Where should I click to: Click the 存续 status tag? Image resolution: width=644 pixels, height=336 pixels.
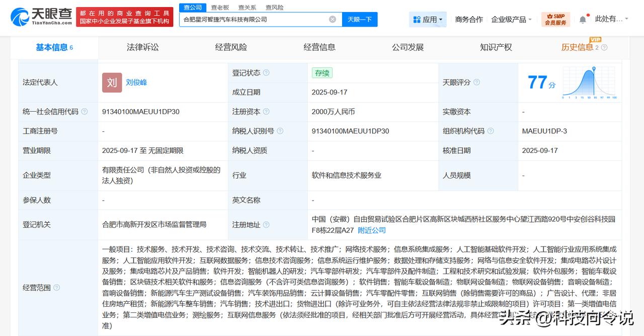322,73
